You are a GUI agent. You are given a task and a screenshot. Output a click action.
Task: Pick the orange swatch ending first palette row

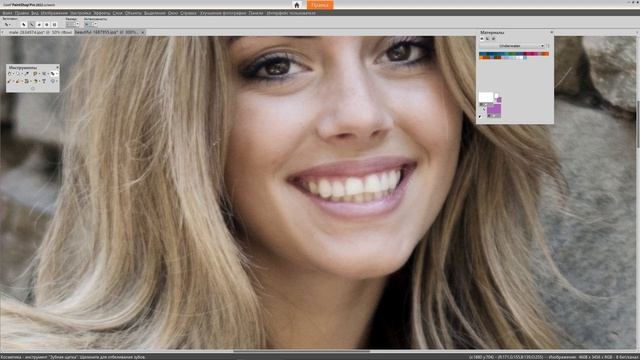tap(546, 53)
